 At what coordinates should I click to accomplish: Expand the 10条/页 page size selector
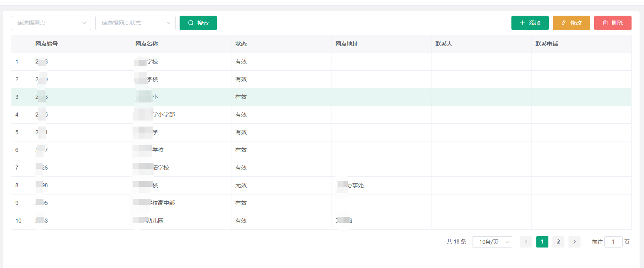tap(492, 242)
